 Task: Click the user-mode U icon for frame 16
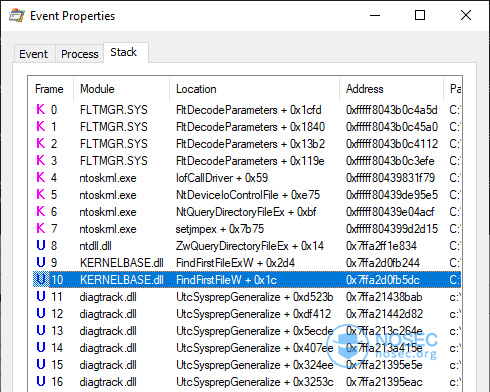41,381
